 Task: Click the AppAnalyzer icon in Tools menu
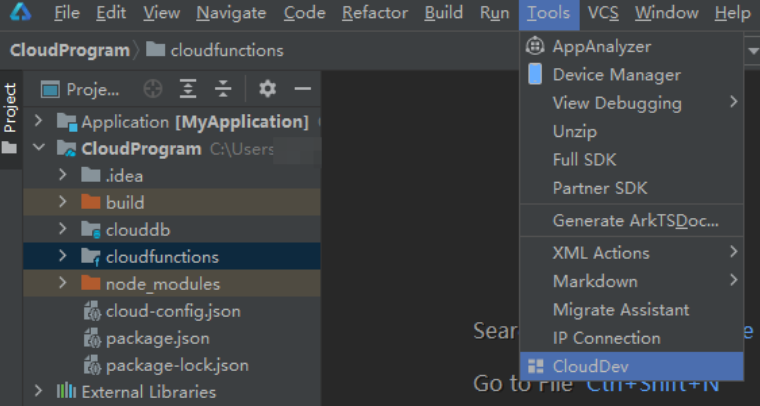pyautogui.click(x=535, y=46)
